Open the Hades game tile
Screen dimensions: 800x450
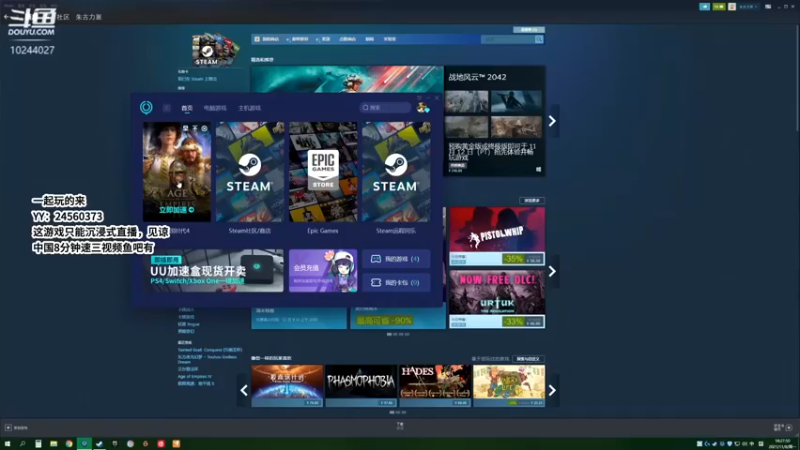pyautogui.click(x=435, y=386)
